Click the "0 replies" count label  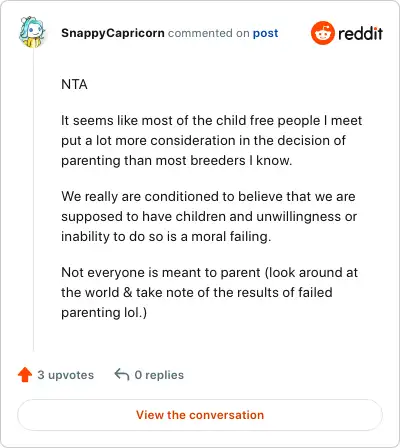point(159,375)
